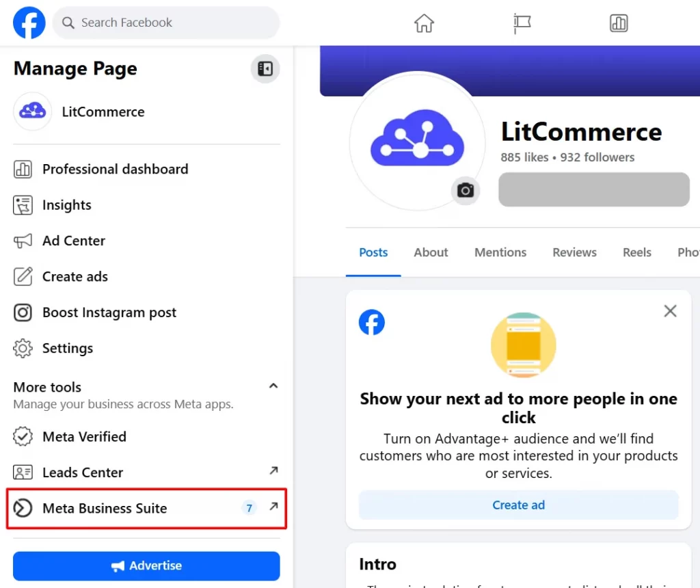Click Leads Center external link arrow
The width and height of the screenshot is (700, 588).
click(x=273, y=470)
